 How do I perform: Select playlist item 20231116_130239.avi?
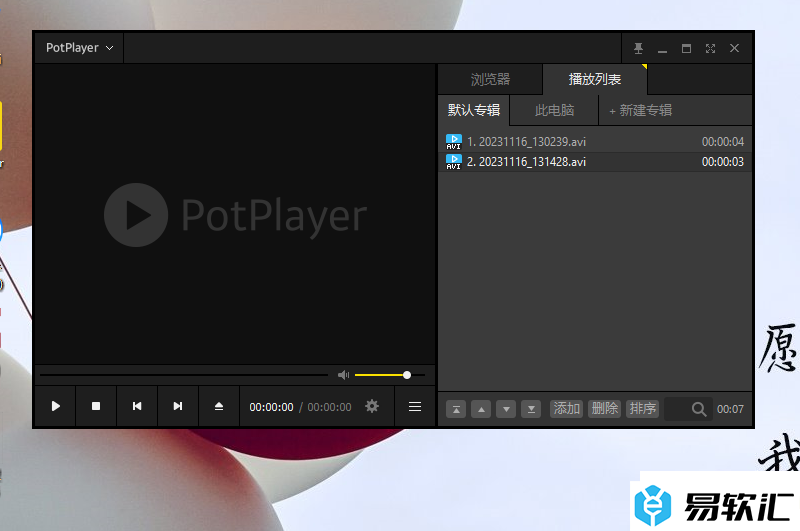click(x=595, y=142)
